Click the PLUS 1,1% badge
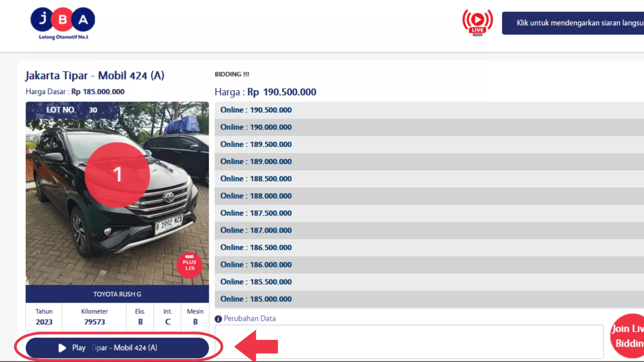This screenshot has height=362, width=644. tap(190, 265)
